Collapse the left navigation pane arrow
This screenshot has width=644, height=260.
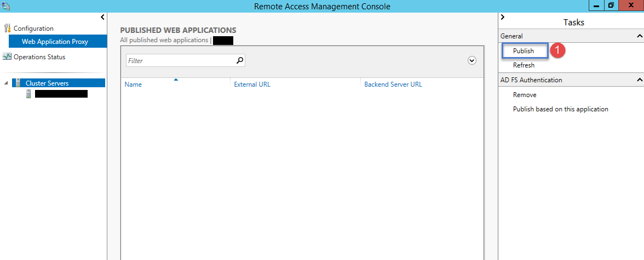102,18
